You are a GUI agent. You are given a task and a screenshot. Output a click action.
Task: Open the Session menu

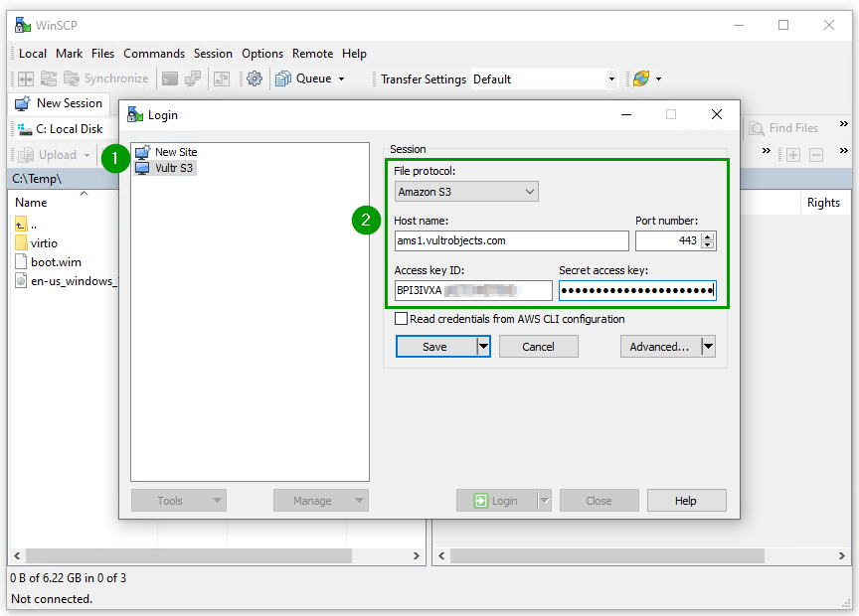(213, 53)
